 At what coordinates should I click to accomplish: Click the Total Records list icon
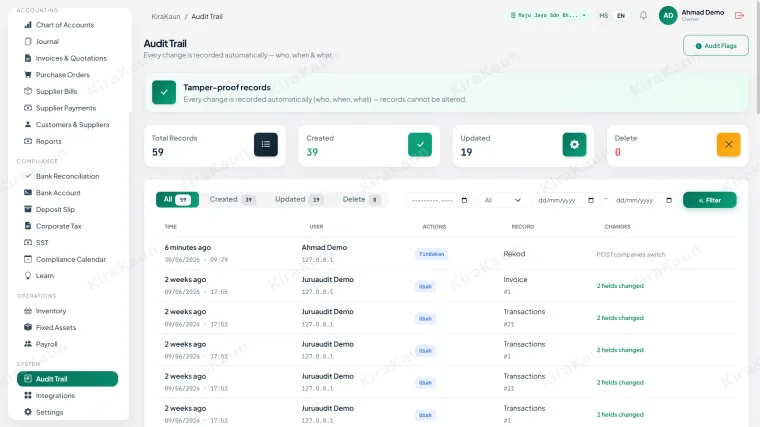click(266, 144)
